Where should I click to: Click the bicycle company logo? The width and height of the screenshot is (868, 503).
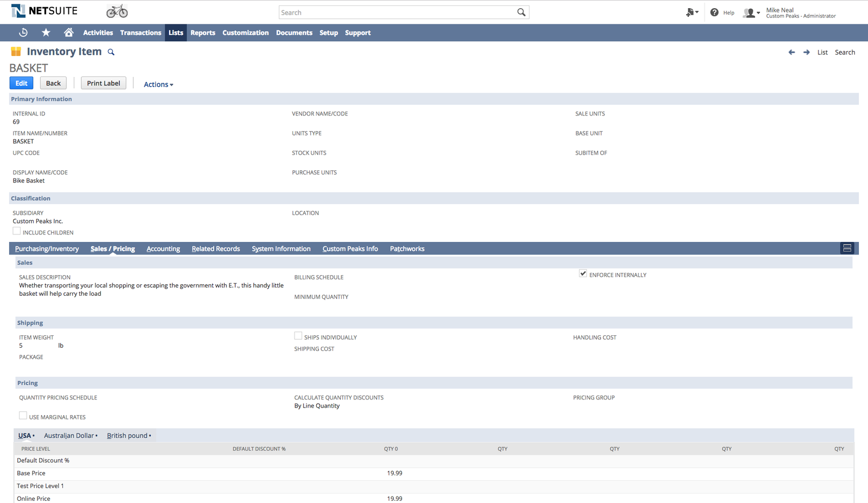pyautogui.click(x=117, y=11)
